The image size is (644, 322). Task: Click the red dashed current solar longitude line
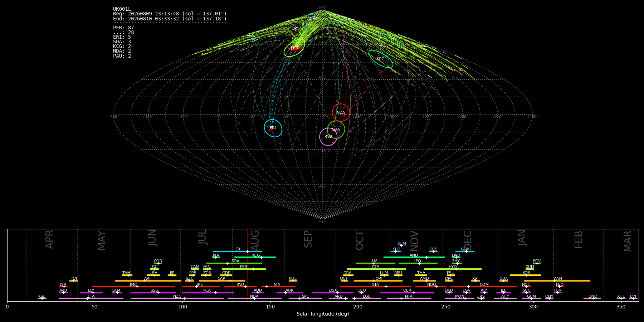point(248,265)
